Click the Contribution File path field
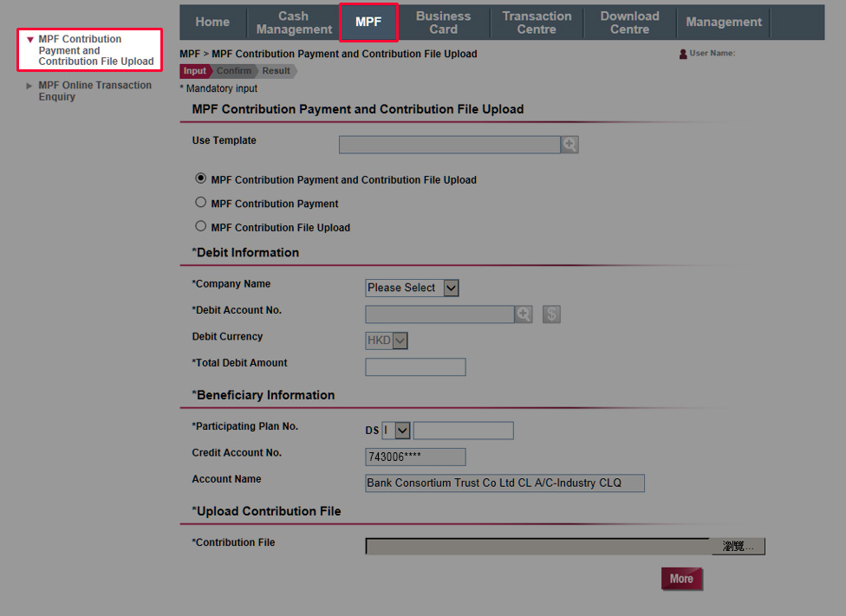846x616 pixels. [538, 547]
